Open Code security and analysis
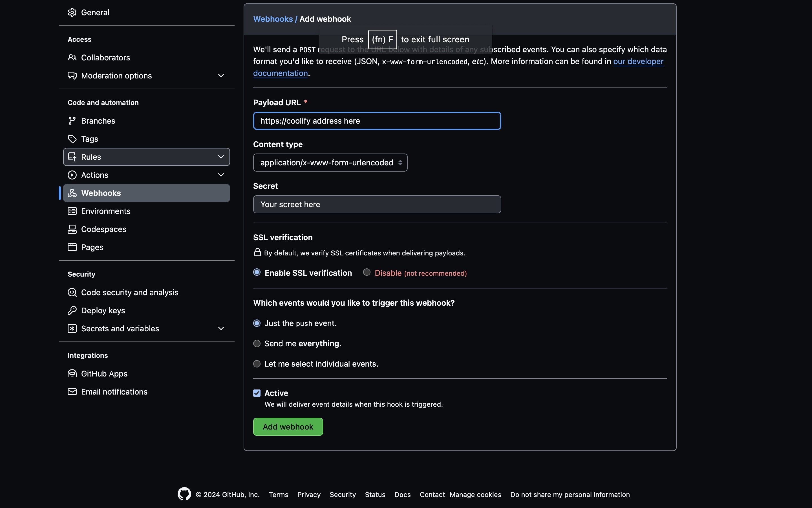Image resolution: width=812 pixels, height=508 pixels. [146, 293]
